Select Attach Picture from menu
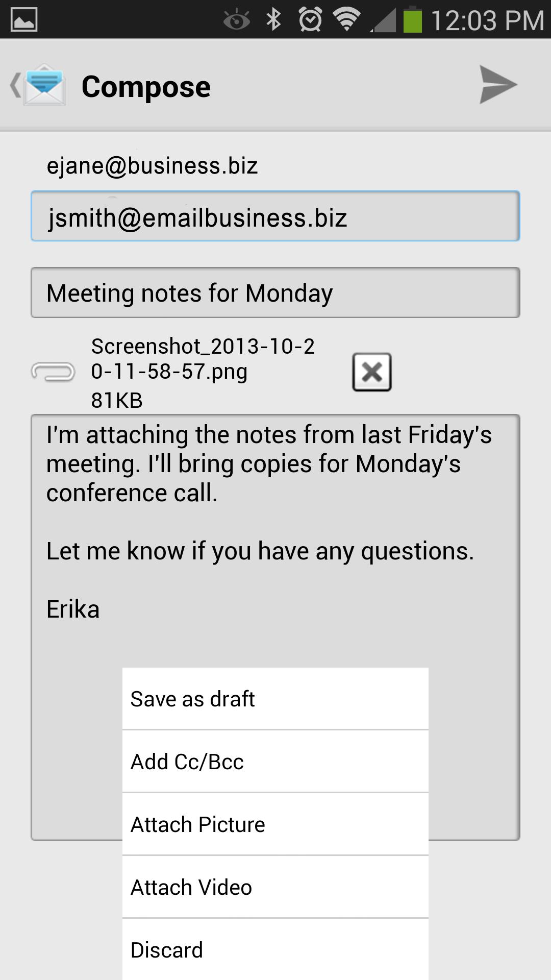The width and height of the screenshot is (551, 980). (275, 824)
